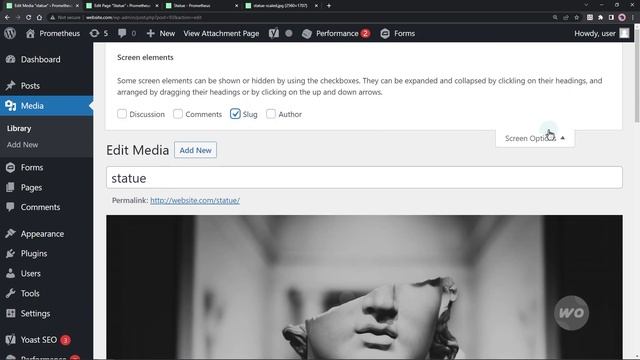Click the user avatar in admin bar
The width and height of the screenshot is (640, 360).
624,33
